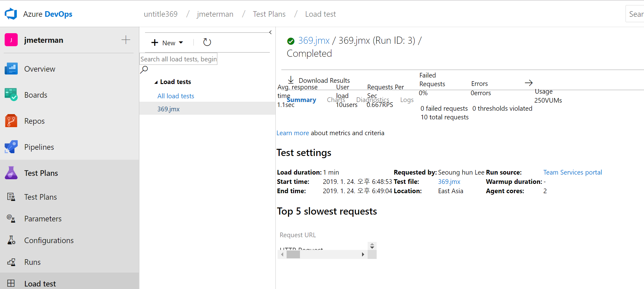Image resolution: width=644 pixels, height=289 pixels.
Task: Click the untitle369 breadcrumb
Action: (161, 14)
